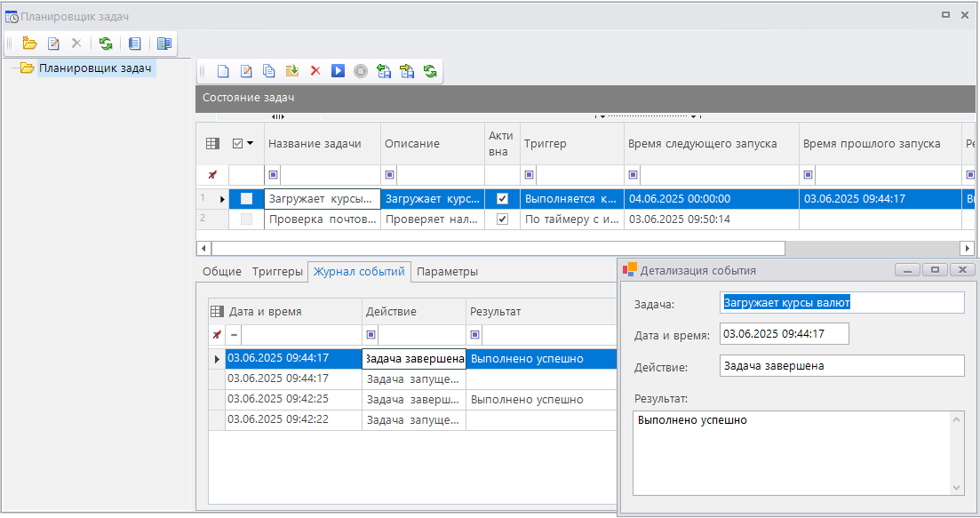
Task: Toggle Активна checkbox for Проверка почтов row
Action: (502, 219)
